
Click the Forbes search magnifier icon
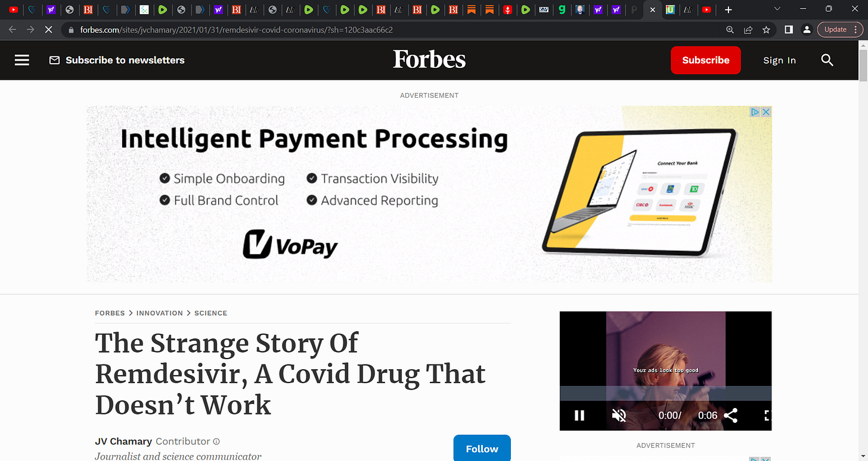tap(827, 60)
